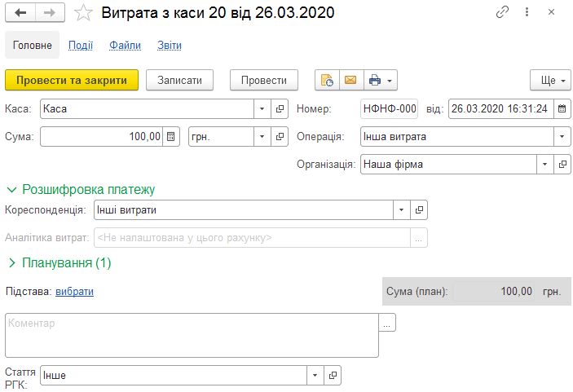Expand Планування (1) section
The width and height of the screenshot is (573, 392).
tap(12, 263)
